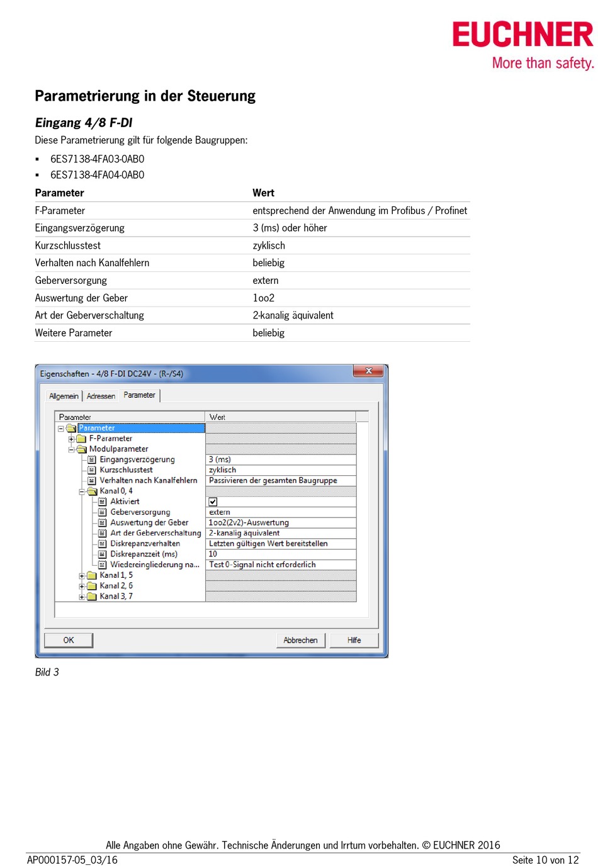Select the Kanal 3, 7 tree label
The height and width of the screenshot is (868, 598).
(x=116, y=597)
